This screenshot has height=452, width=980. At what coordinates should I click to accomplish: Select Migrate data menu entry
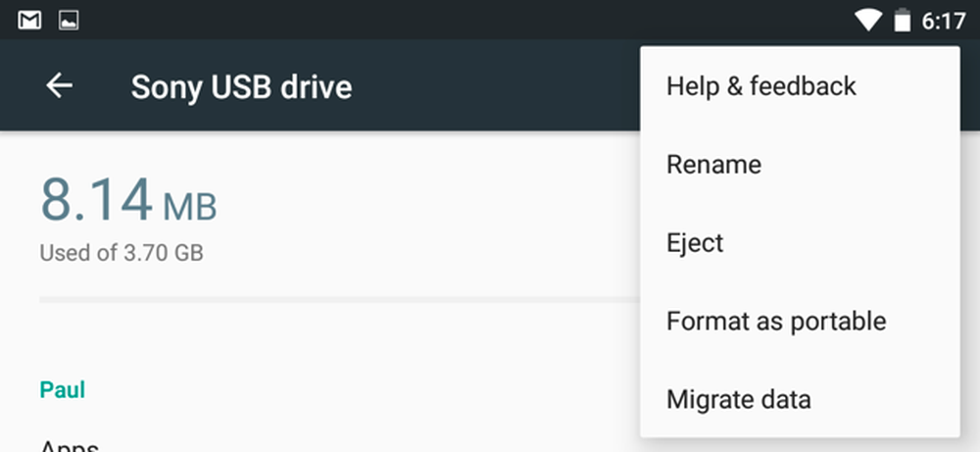(x=800, y=399)
